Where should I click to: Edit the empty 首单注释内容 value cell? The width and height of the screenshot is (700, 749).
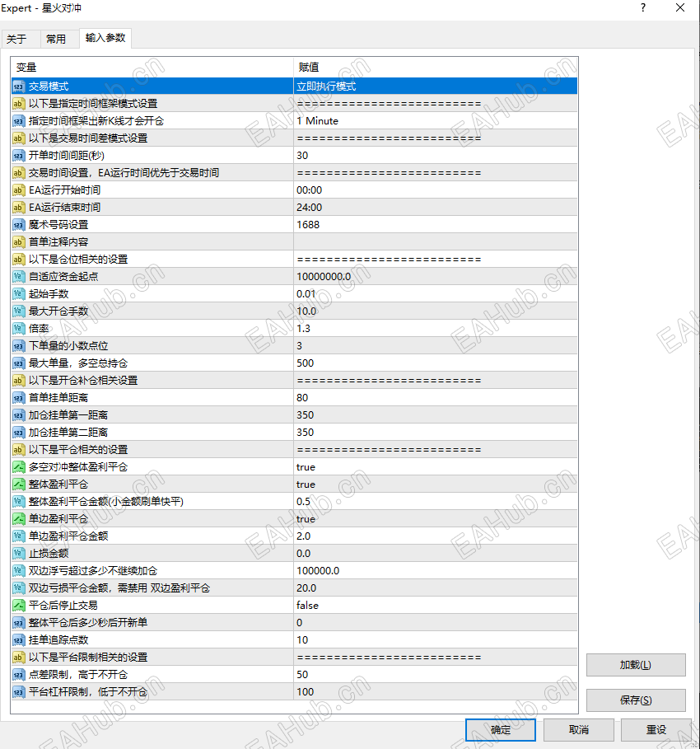pos(436,242)
